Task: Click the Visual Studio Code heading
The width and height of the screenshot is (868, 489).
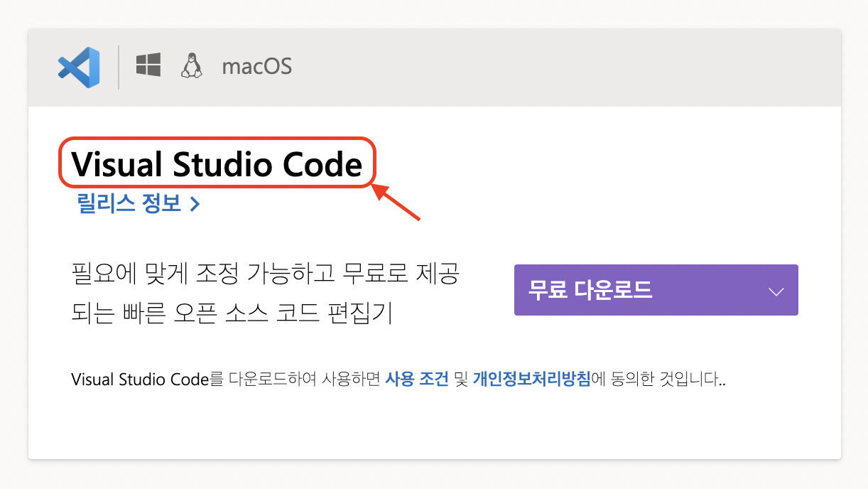Action: 217,165
